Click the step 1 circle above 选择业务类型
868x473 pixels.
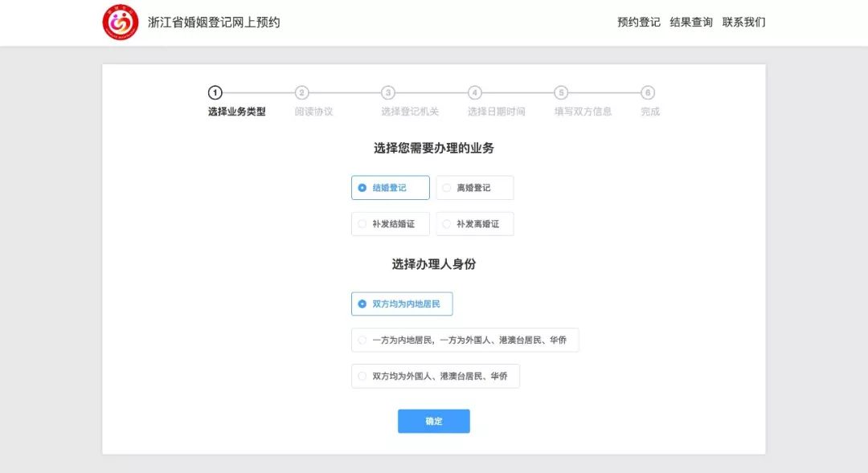(214, 92)
